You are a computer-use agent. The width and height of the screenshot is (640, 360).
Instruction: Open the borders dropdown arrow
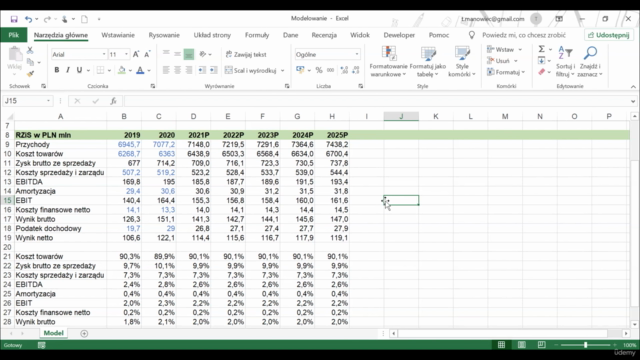pyautogui.click(x=109, y=71)
